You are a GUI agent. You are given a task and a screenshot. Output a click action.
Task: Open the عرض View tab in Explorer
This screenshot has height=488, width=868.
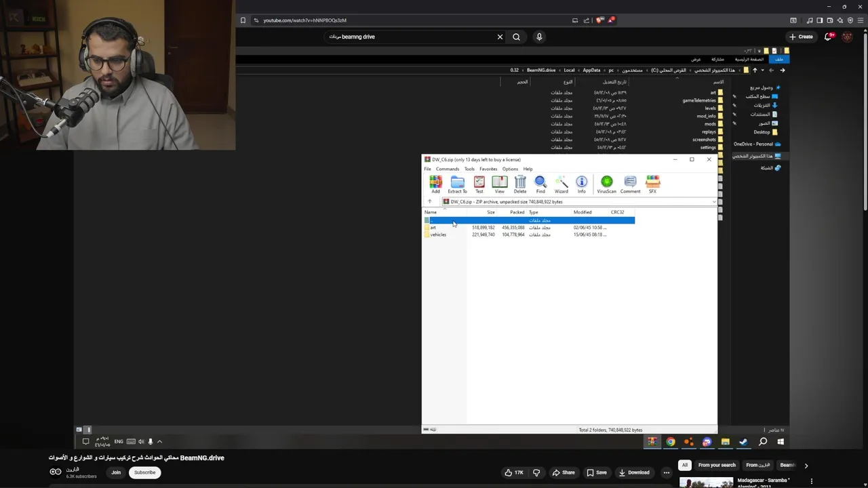coord(696,59)
